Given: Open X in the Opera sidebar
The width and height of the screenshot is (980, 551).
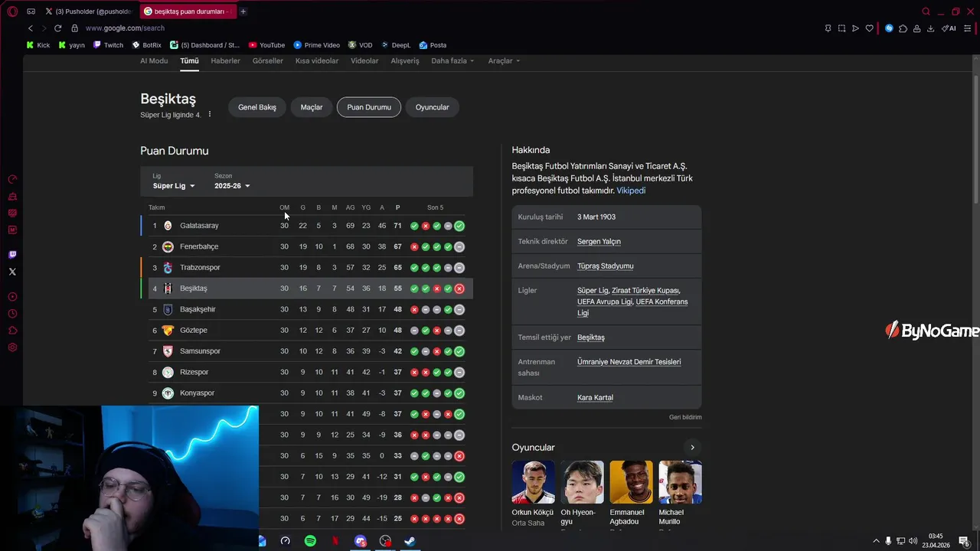Looking at the screenshot, I should tap(12, 272).
